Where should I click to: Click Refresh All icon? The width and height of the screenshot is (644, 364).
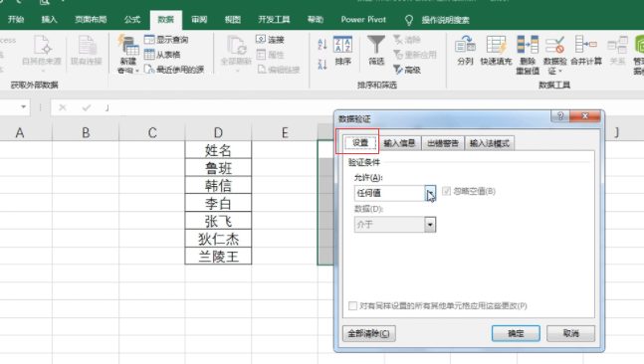[x=236, y=46]
